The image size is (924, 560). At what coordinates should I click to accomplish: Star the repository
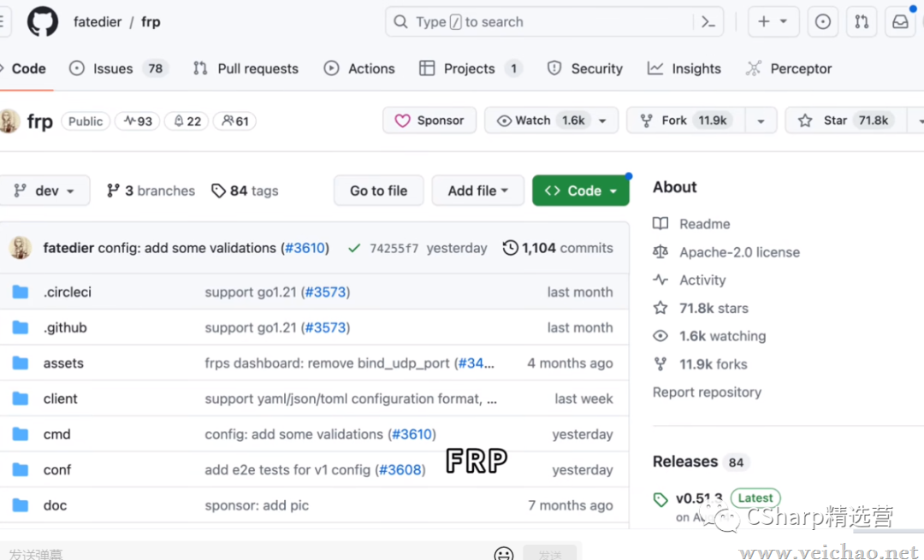[845, 121]
